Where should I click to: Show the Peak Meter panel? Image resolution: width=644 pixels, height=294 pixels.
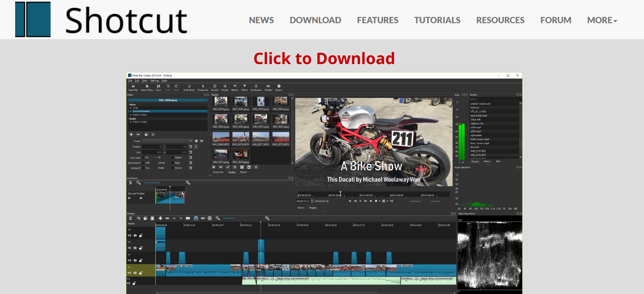click(x=189, y=88)
